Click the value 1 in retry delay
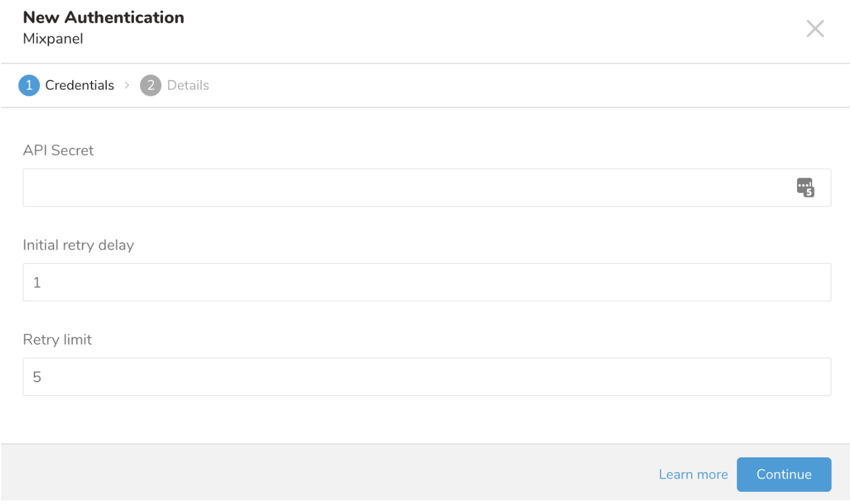851x504 pixels. 37,282
